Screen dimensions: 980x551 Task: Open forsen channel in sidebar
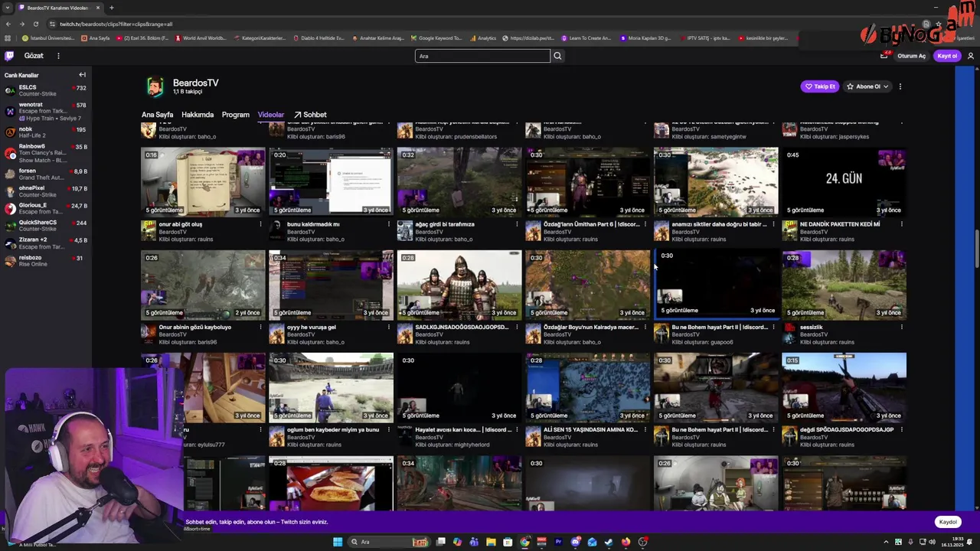[46, 174]
